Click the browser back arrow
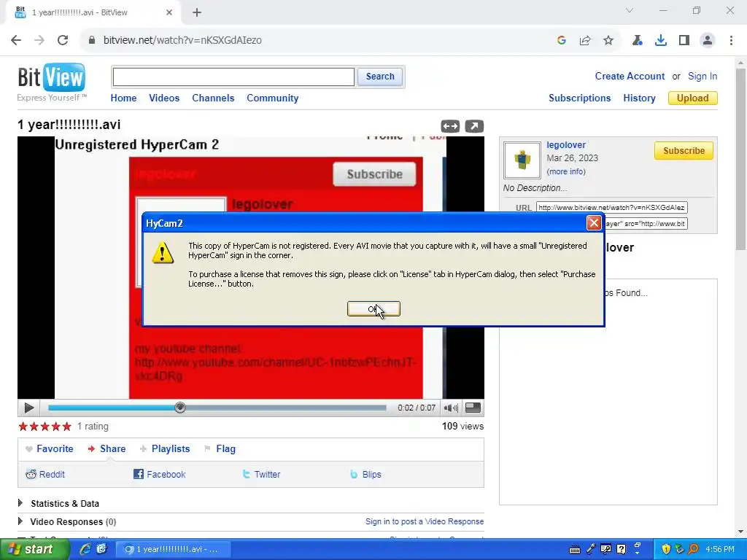 [16, 40]
